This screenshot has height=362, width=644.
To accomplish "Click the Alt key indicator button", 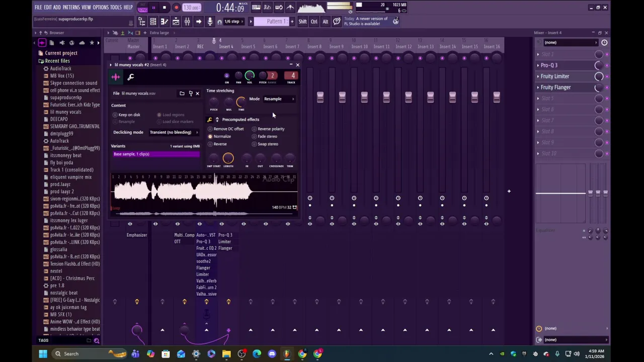I will [325, 22].
